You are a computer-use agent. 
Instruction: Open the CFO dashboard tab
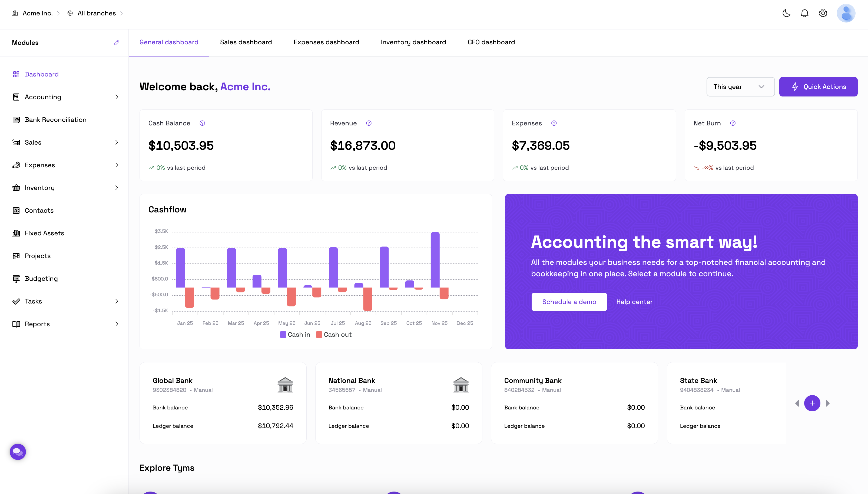pos(491,42)
